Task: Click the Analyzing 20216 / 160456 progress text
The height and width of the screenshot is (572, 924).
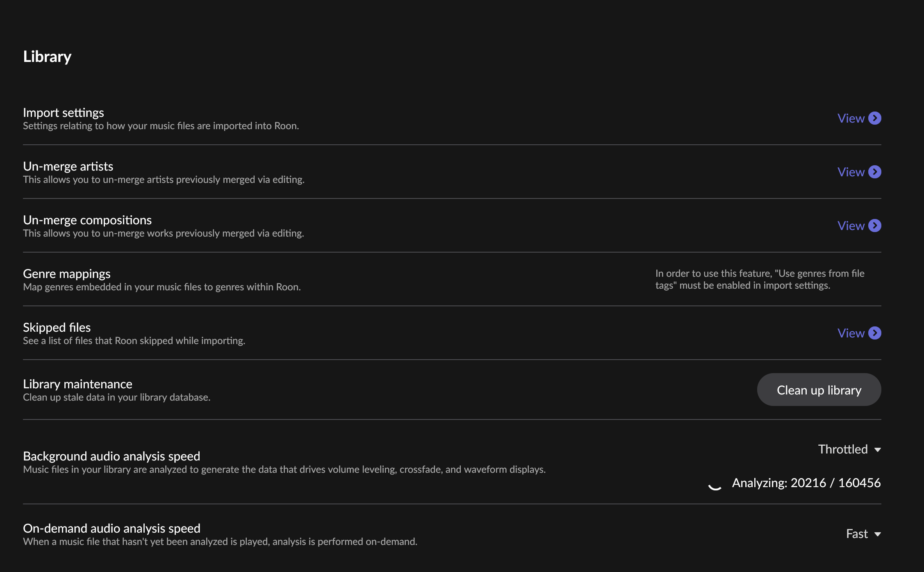Action: click(x=806, y=483)
